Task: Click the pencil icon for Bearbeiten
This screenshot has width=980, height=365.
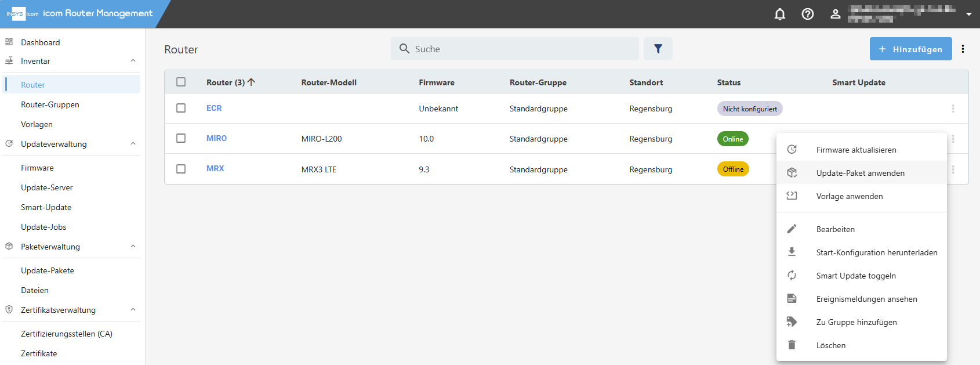Action: click(792, 229)
